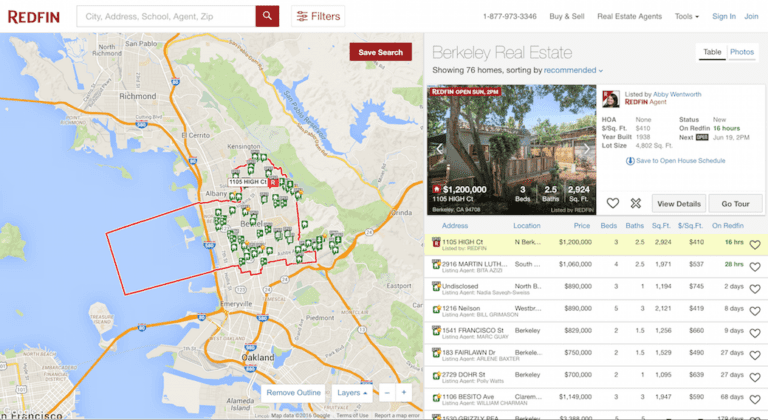Zoom in the map with plus button

click(403, 393)
